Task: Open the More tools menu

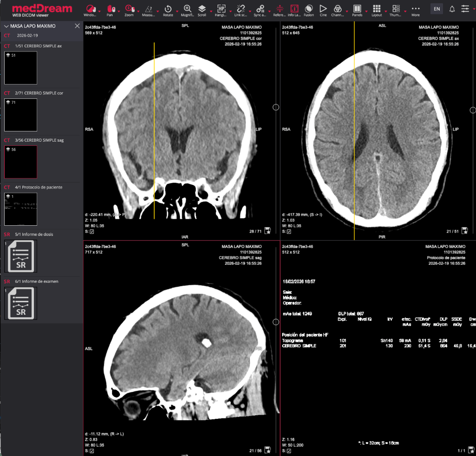Action: click(x=416, y=10)
